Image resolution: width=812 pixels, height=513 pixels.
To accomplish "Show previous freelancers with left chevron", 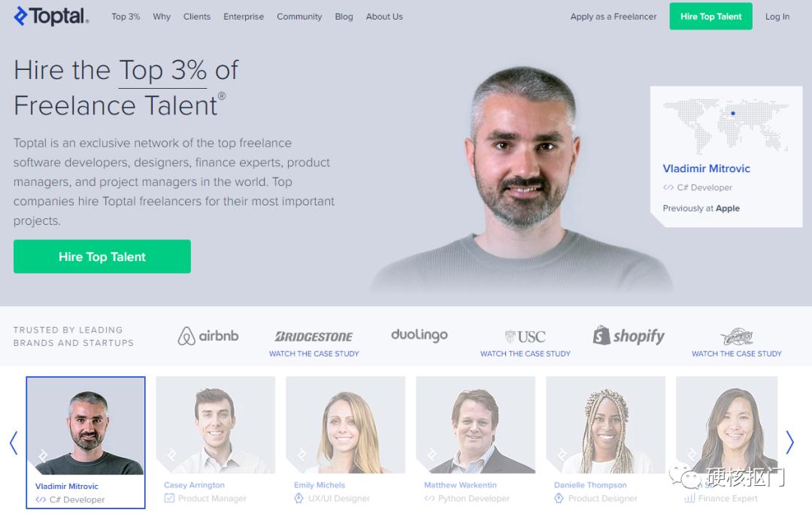I will point(14,442).
